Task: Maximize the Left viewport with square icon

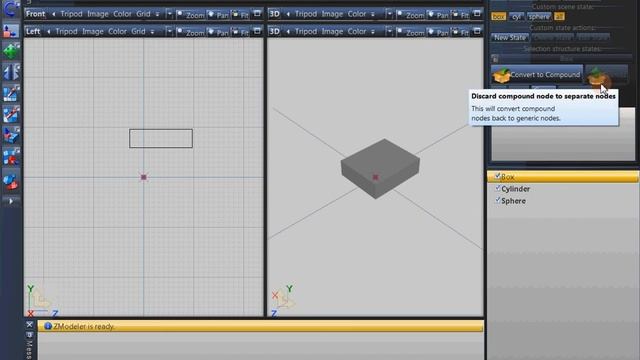Action: [257, 31]
